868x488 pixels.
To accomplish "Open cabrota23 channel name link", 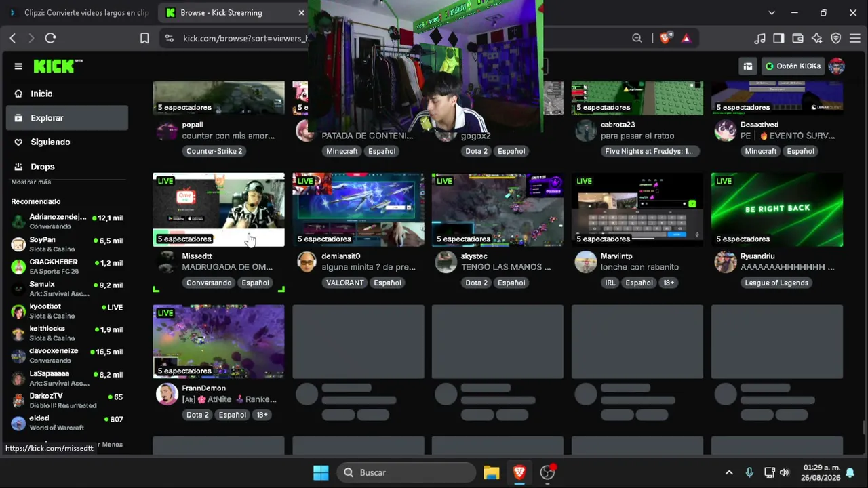I will [618, 125].
